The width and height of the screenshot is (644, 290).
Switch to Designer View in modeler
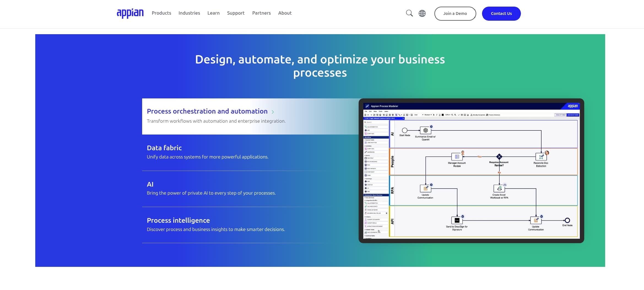pos(573,115)
